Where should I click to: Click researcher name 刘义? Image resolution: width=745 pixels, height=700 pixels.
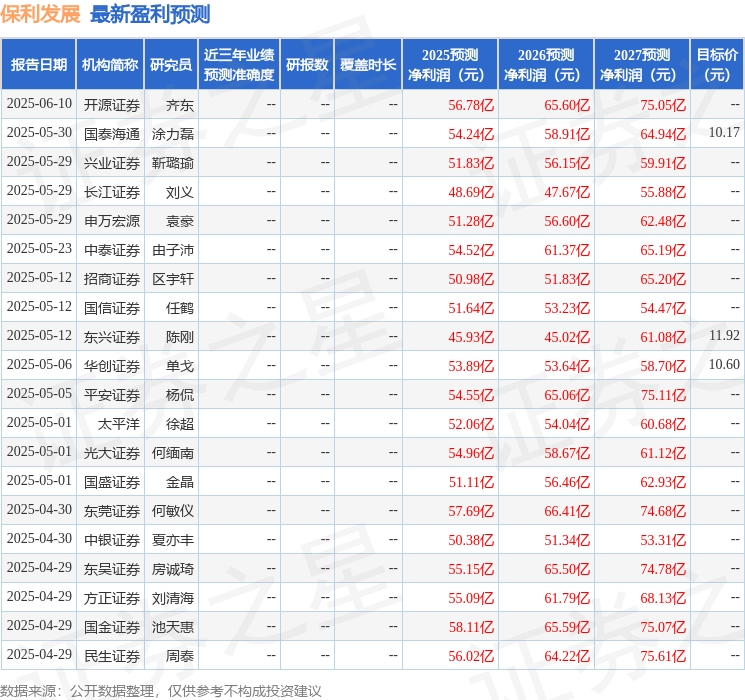180,192
